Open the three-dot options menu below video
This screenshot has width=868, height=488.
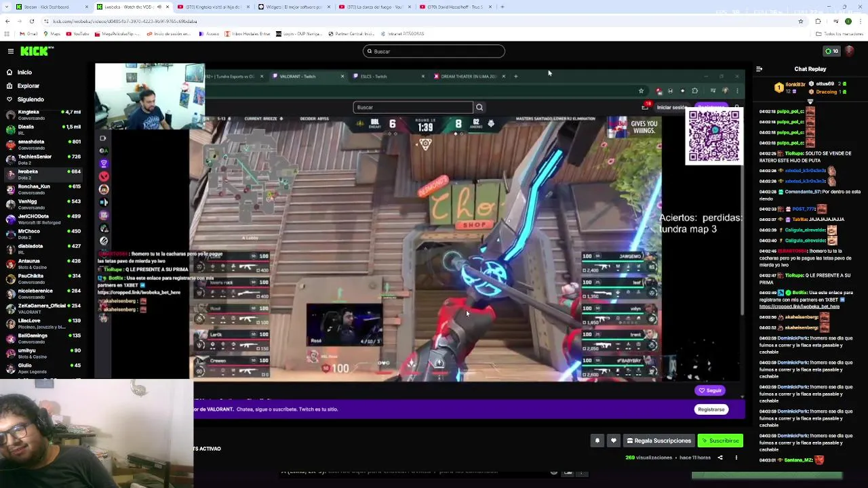pyautogui.click(x=736, y=457)
